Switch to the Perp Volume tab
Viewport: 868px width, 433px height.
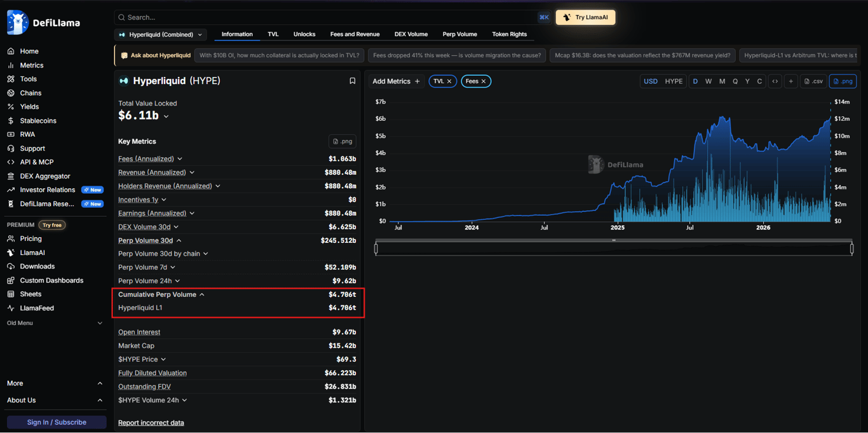pyautogui.click(x=460, y=34)
